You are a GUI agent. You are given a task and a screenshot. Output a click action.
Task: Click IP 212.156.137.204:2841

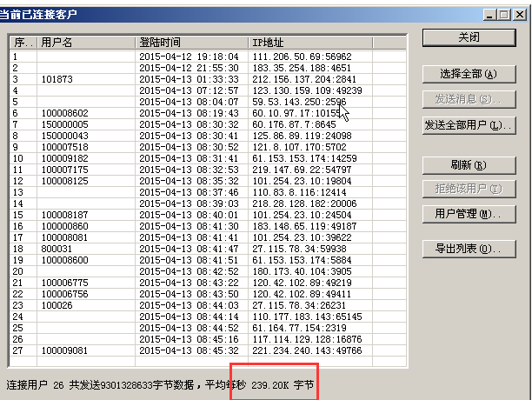pos(304,79)
